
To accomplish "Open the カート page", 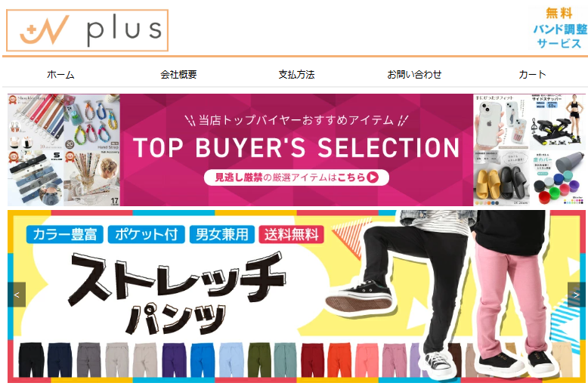I will [x=532, y=75].
